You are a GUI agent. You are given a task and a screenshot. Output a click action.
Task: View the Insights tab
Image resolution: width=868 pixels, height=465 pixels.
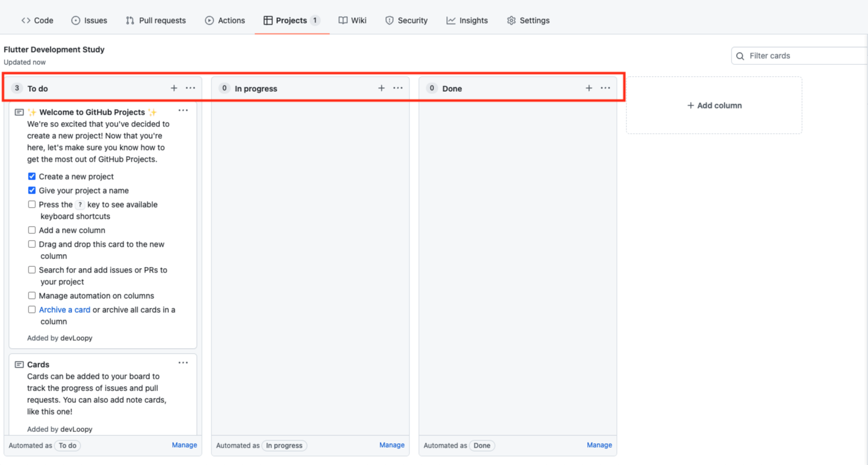tap(467, 20)
